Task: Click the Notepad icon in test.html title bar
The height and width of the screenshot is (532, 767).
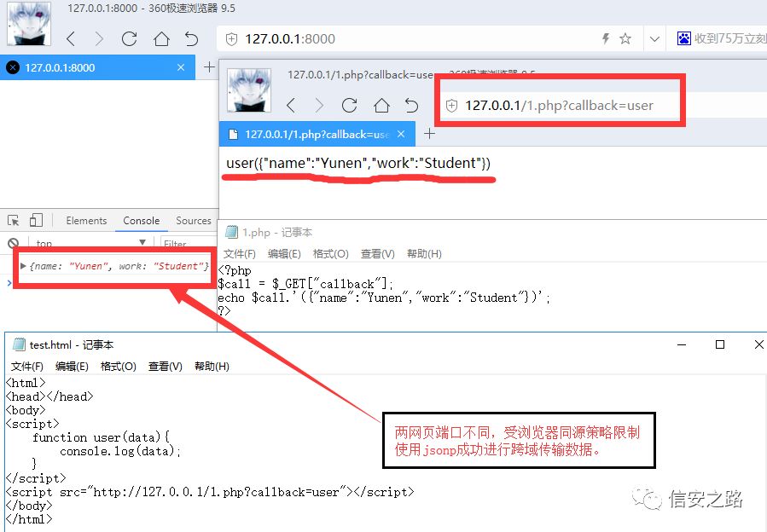Action: [x=19, y=344]
